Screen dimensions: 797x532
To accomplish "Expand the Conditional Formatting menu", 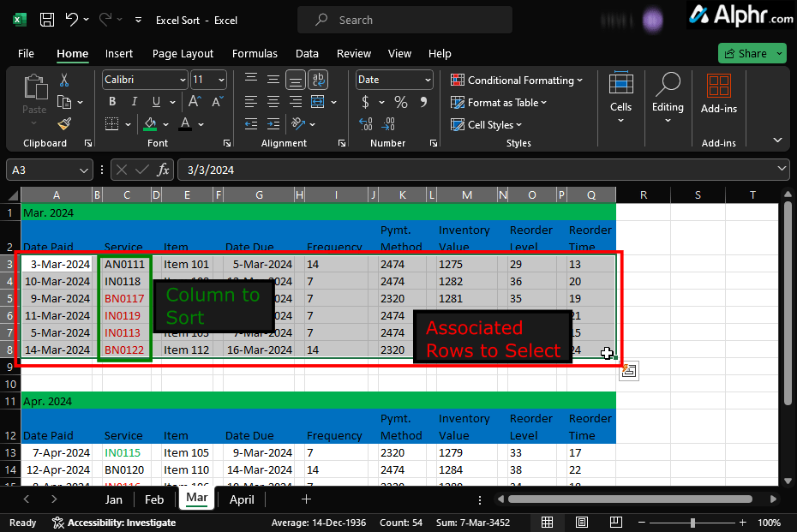I will (517, 81).
